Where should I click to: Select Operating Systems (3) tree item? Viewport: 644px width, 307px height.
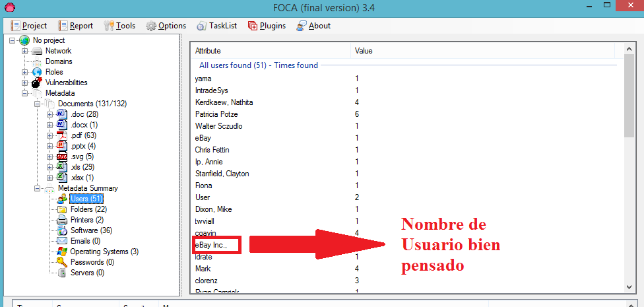(x=104, y=252)
